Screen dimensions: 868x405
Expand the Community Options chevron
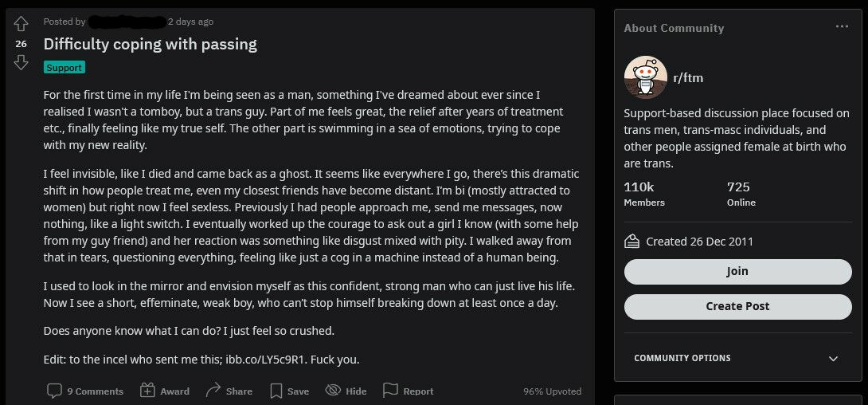[833, 359]
